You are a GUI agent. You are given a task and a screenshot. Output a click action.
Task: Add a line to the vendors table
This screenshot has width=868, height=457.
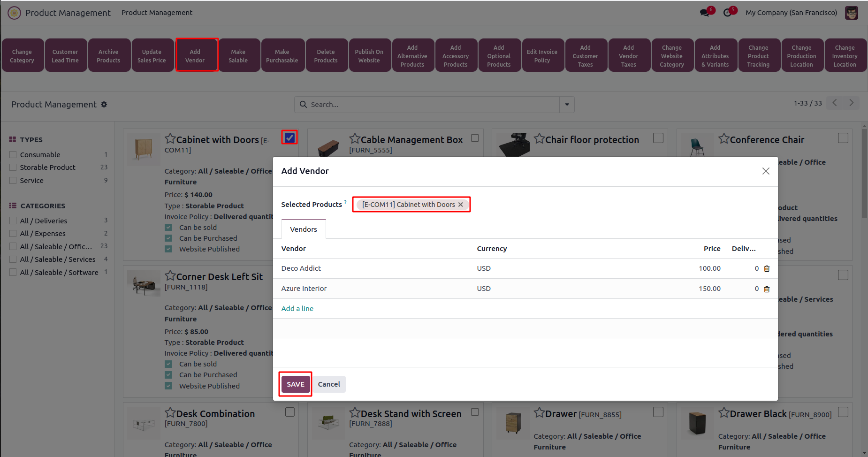[x=297, y=309]
